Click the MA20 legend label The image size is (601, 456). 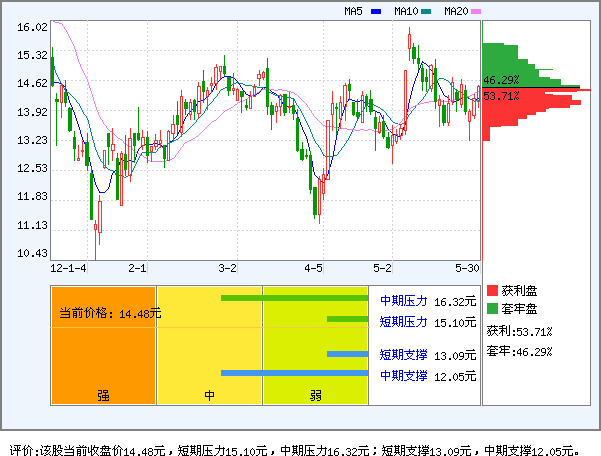(456, 11)
